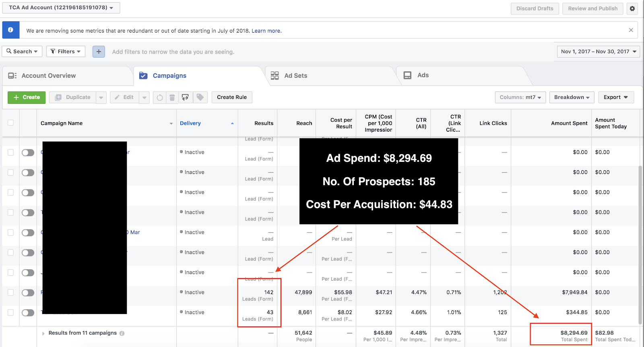This screenshot has height=347, width=644.
Task: Click Discard Drafts button
Action: [x=535, y=8]
